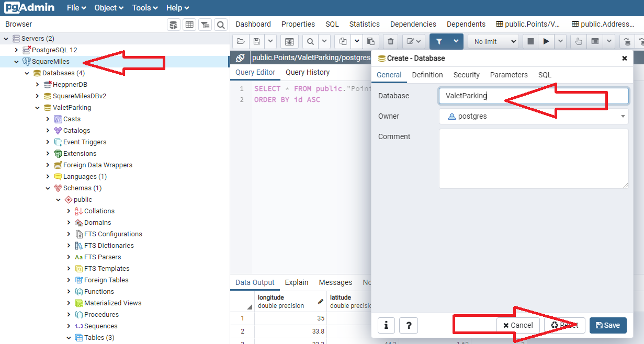
Task: Switch to the Query History tab
Action: (x=308, y=72)
